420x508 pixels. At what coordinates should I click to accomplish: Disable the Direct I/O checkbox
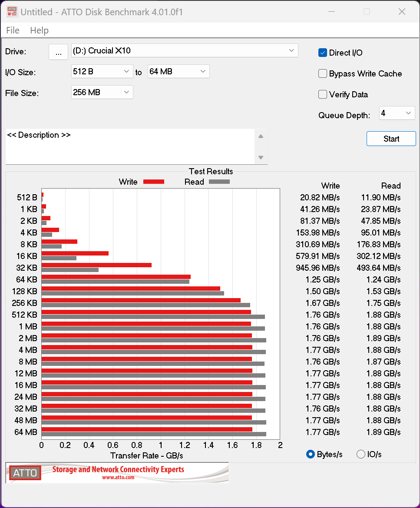(x=323, y=53)
